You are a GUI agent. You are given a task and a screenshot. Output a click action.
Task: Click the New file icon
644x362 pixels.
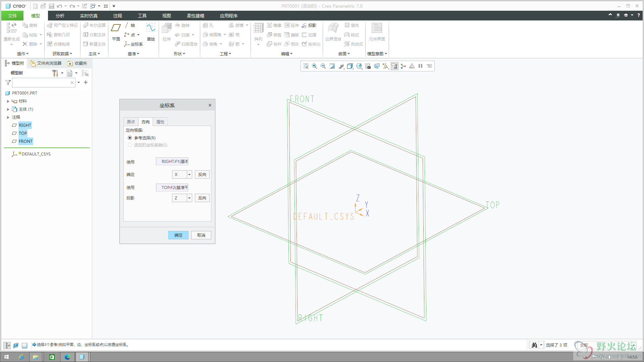[x=35, y=6]
